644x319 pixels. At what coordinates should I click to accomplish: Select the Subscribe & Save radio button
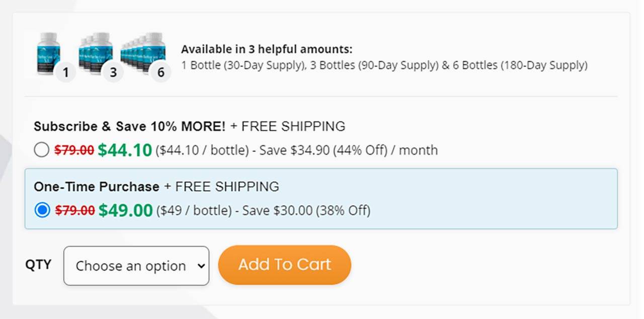point(42,150)
